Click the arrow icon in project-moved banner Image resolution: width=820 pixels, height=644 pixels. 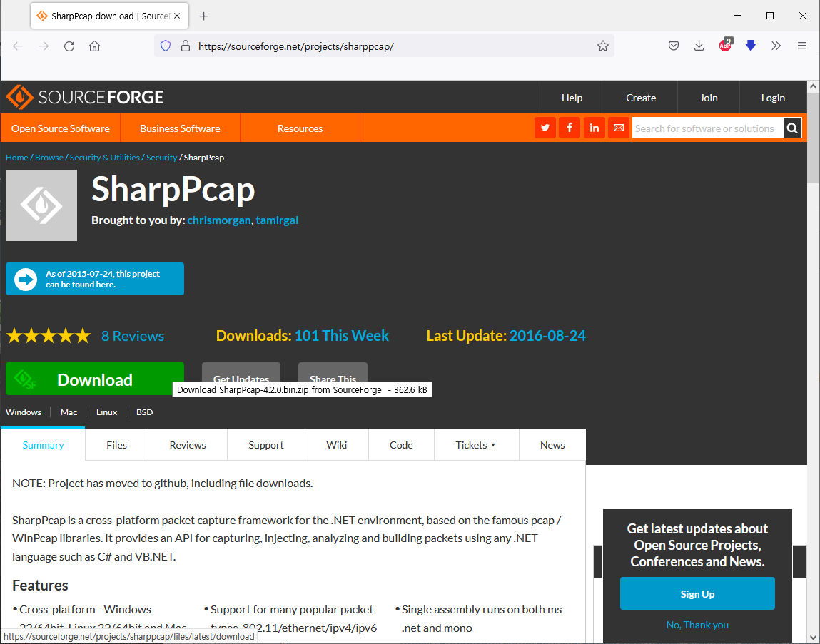25,279
